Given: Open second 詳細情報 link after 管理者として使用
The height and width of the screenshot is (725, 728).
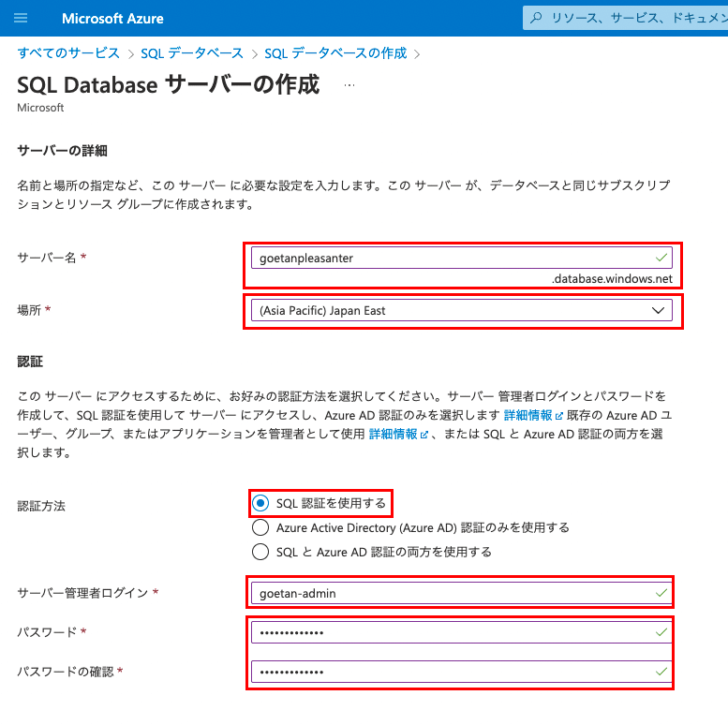Looking at the screenshot, I should click(393, 434).
